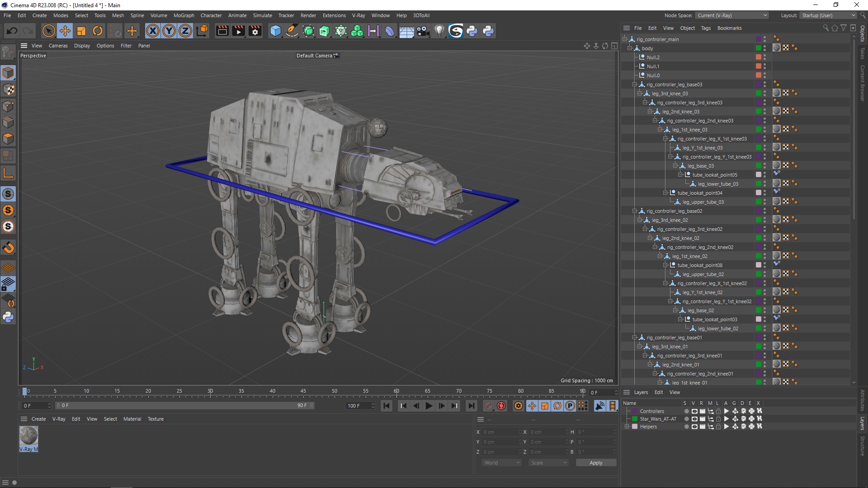Collapse rig_controller_leg_base01 tree node
Image resolution: width=868 pixels, height=488 pixels.
[634, 338]
